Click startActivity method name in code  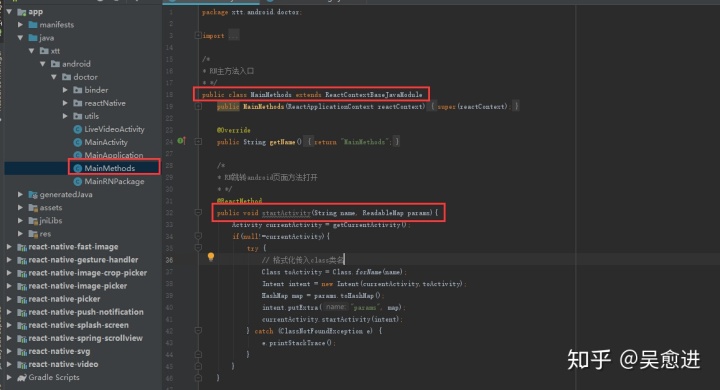[x=286, y=213]
